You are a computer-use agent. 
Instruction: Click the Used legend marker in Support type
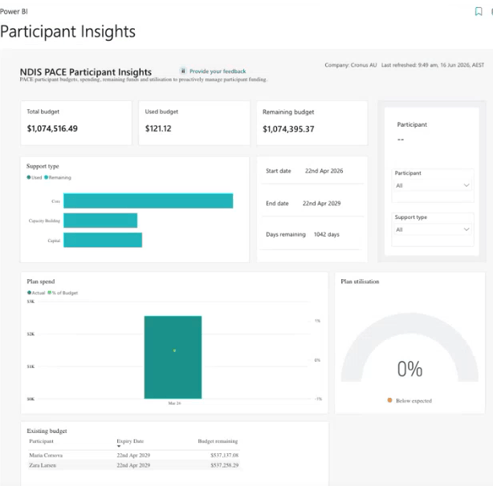coord(29,177)
